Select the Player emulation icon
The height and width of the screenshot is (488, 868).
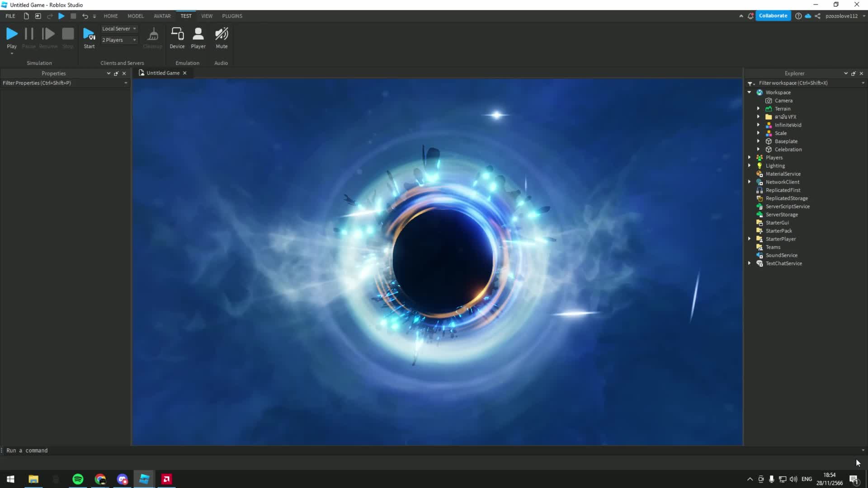(198, 36)
